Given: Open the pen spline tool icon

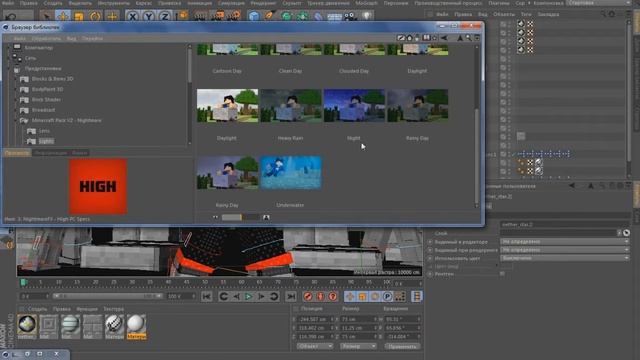Looking at the screenshot, I should [269, 16].
